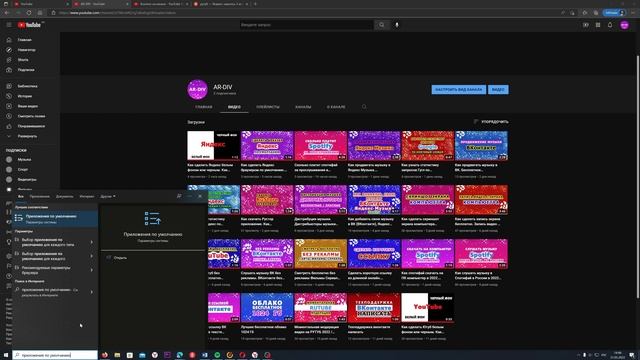Viewport: 640px width, 360px height.
Task: Click YouTube search magnifier button
Action: pyautogui.click(x=382, y=25)
